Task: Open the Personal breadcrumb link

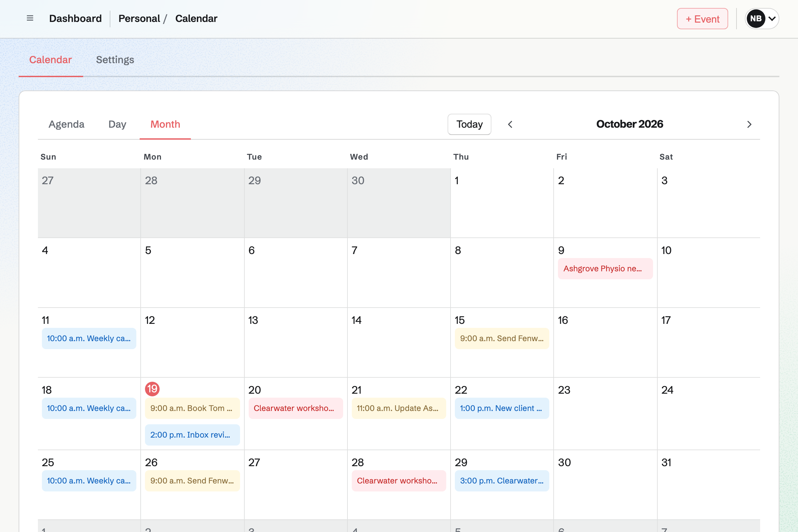Action: (139, 18)
